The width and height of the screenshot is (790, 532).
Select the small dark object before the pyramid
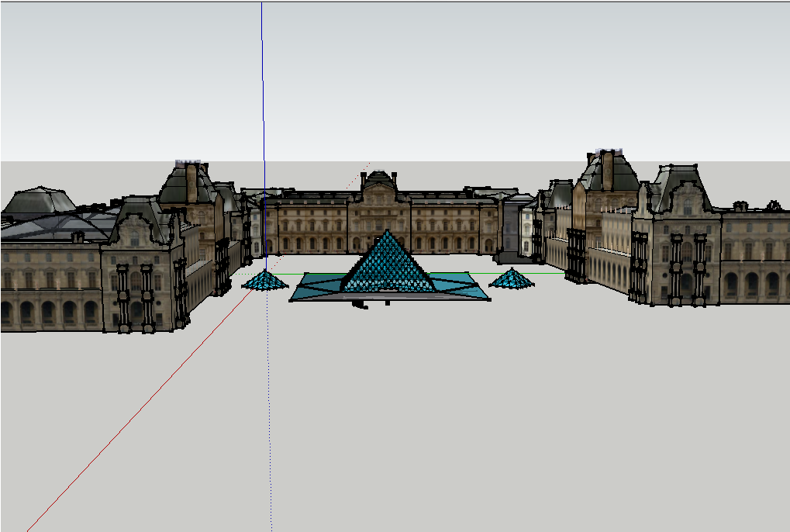tap(359, 305)
